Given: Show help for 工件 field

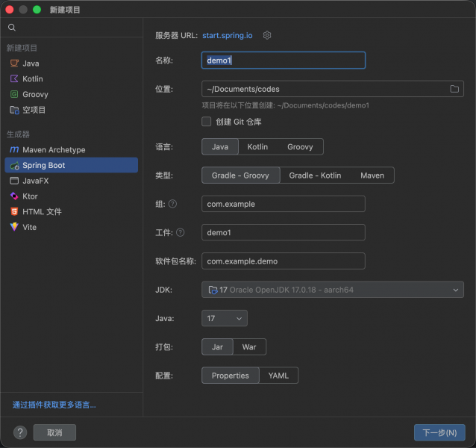Looking at the screenshot, I should [180, 233].
